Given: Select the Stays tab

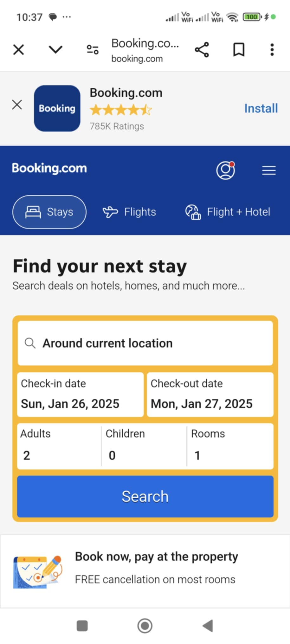Looking at the screenshot, I should click(x=49, y=212).
